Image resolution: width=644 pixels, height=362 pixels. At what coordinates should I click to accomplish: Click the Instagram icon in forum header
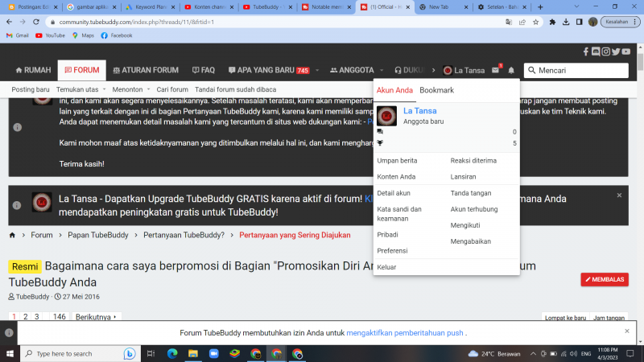point(605,51)
